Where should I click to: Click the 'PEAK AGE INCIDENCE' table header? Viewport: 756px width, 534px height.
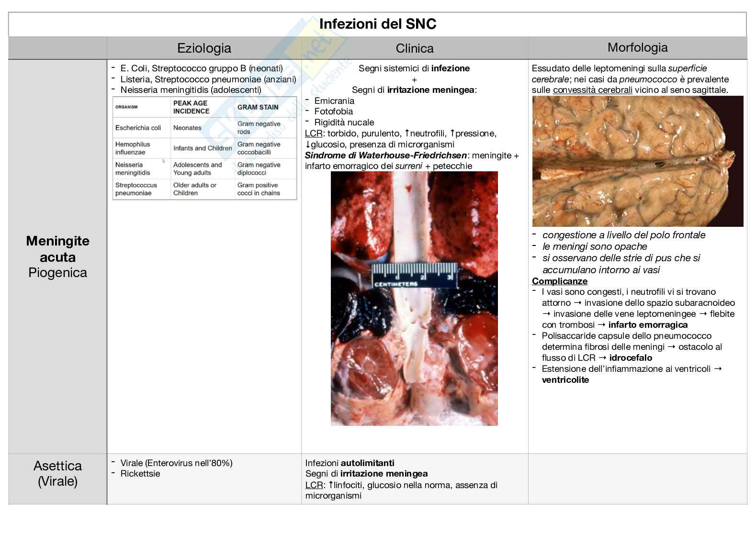point(191,107)
